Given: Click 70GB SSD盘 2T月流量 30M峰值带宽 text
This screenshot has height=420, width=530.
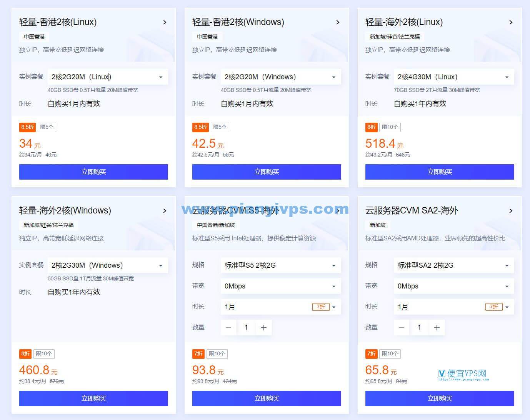Looking at the screenshot, I should coord(437,90).
